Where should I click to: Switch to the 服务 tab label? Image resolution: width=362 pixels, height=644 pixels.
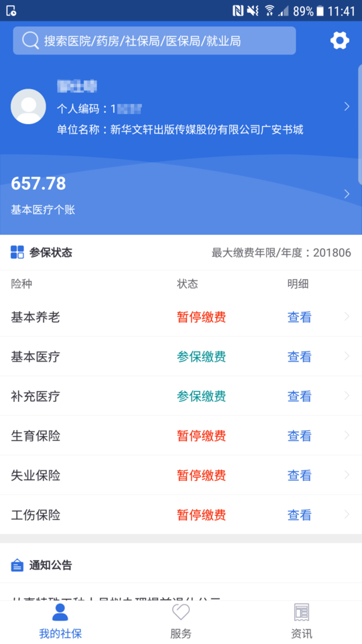pyautogui.click(x=180, y=633)
